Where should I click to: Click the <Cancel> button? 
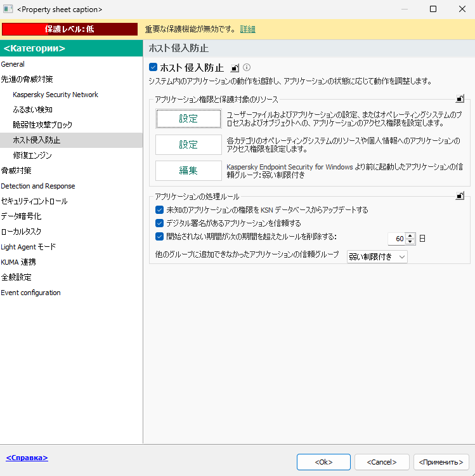click(382, 462)
